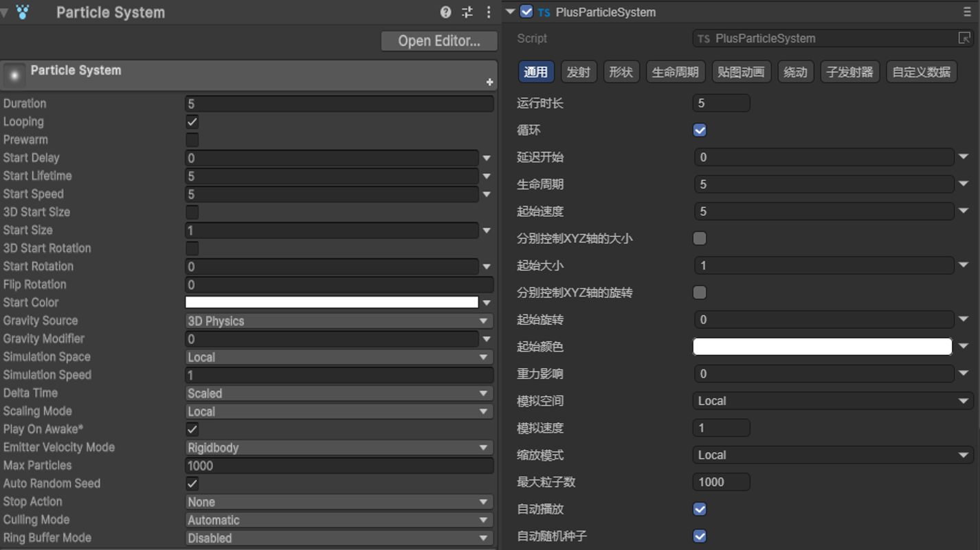980x550 pixels.
Task: Click the particle glow icon in module header
Action: pyautogui.click(x=14, y=76)
